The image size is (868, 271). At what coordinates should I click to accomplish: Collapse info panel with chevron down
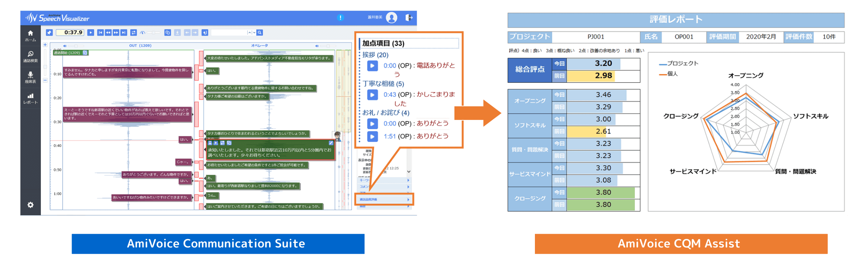(409, 172)
